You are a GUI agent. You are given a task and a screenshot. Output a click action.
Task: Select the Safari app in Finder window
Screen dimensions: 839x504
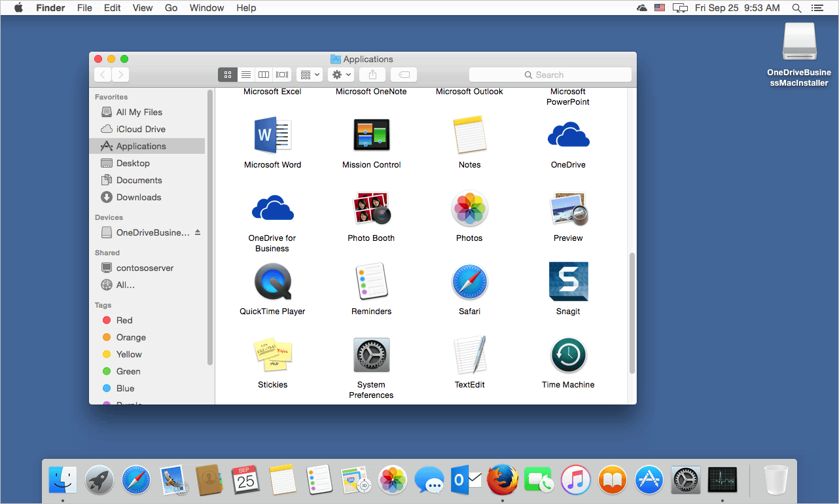[x=469, y=282]
